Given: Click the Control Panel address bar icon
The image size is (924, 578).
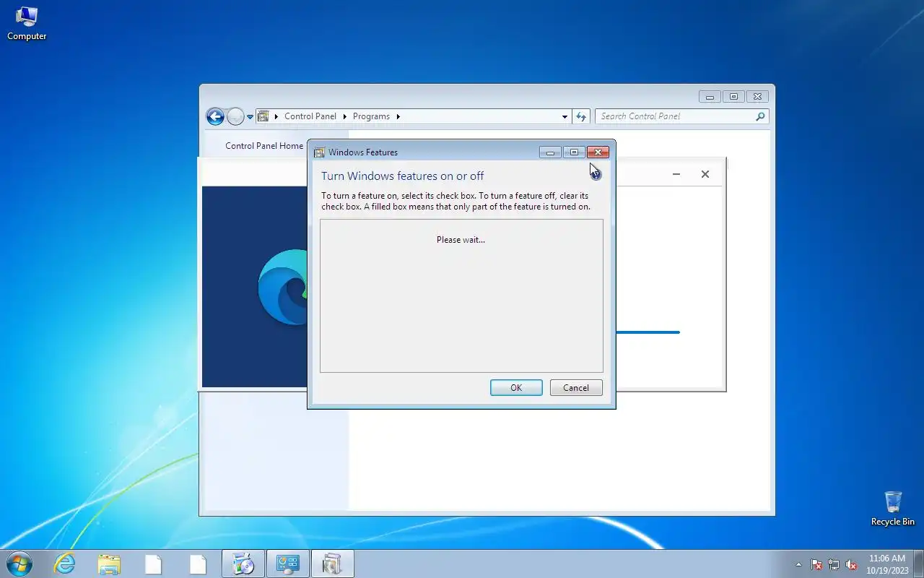Looking at the screenshot, I should [263, 116].
